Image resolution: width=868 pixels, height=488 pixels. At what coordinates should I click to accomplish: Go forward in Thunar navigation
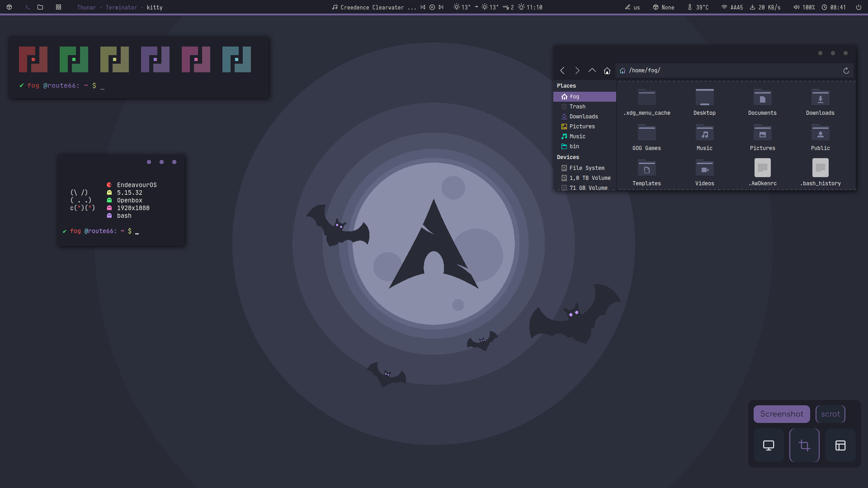pyautogui.click(x=577, y=70)
